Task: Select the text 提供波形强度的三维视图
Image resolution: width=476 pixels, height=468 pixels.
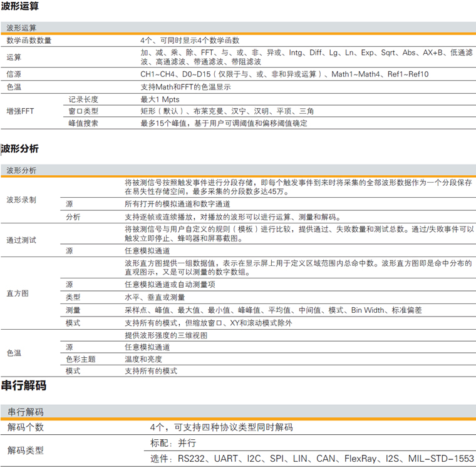Action: pyautogui.click(x=166, y=335)
